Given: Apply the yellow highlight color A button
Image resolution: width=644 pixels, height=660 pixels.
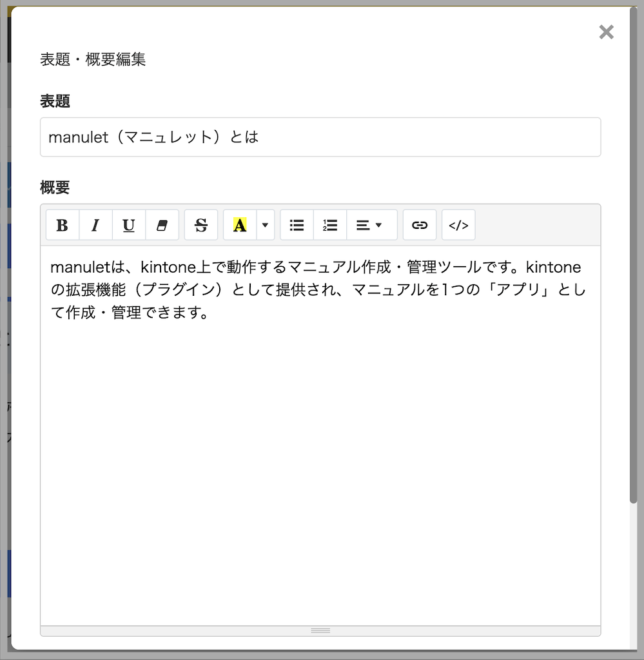Looking at the screenshot, I should [x=240, y=225].
